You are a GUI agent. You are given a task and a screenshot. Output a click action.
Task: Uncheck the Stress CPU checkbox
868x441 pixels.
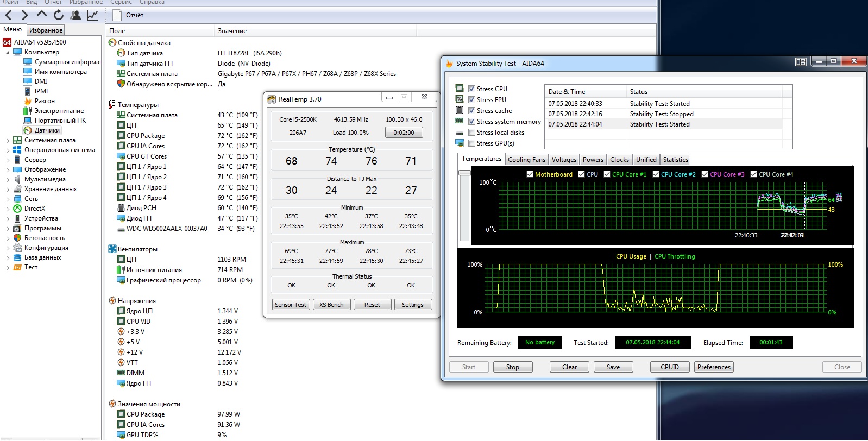point(472,89)
